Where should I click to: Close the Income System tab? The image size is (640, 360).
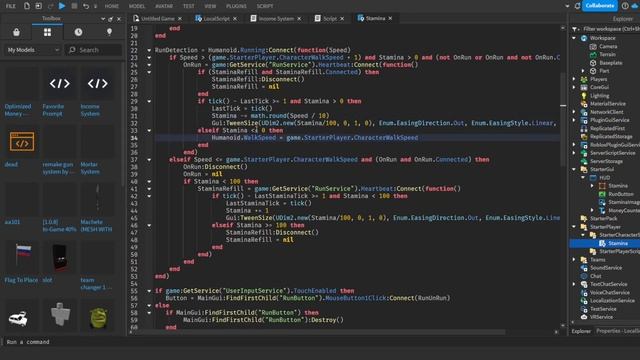click(x=299, y=18)
